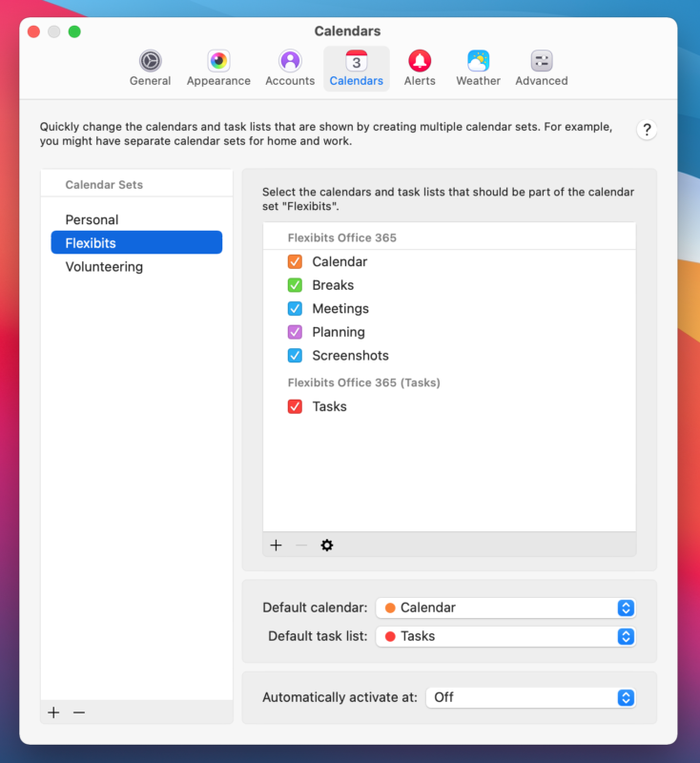700x763 pixels.
Task: Click the Planning calendar name
Action: pos(339,332)
